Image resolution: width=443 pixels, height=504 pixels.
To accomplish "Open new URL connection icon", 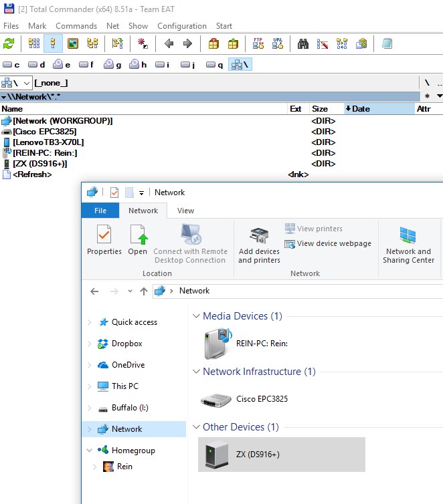I will coord(278,43).
